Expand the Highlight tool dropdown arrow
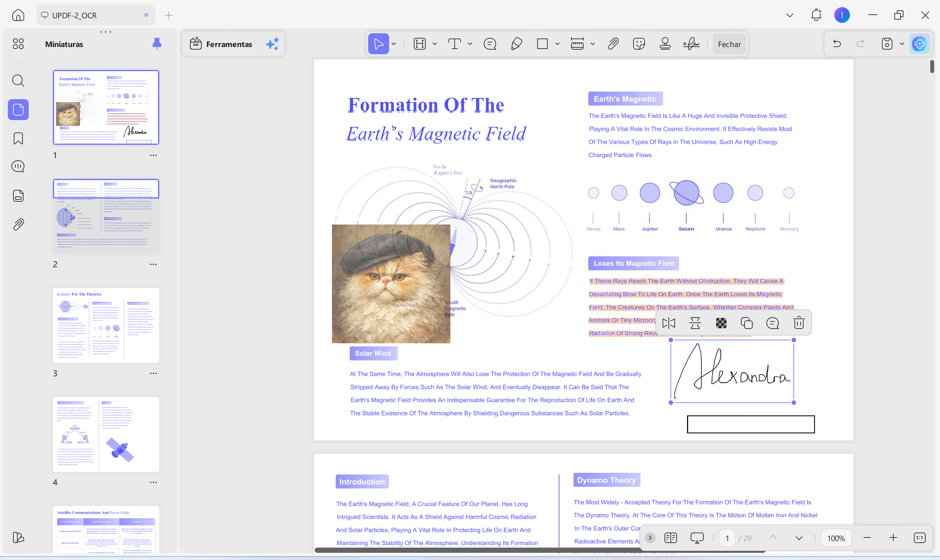 pyautogui.click(x=435, y=44)
